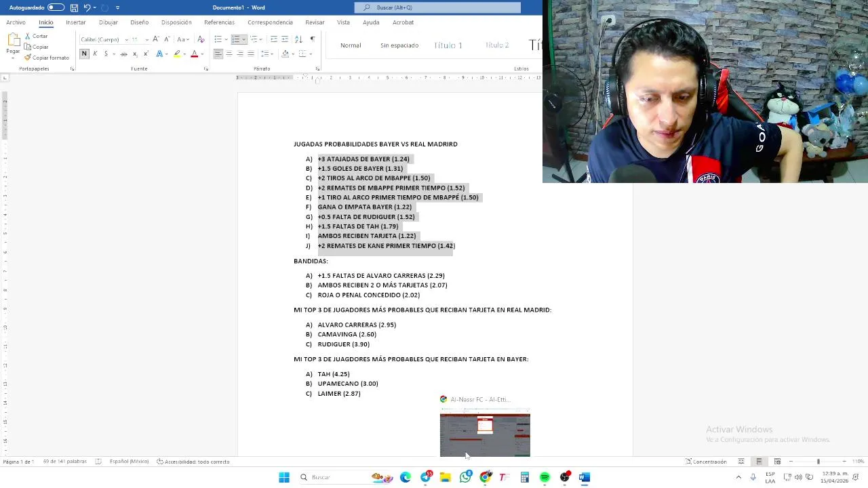The height and width of the screenshot is (488, 868).
Task: Click the Buscar search box in Word
Action: pyautogui.click(x=437, y=7)
